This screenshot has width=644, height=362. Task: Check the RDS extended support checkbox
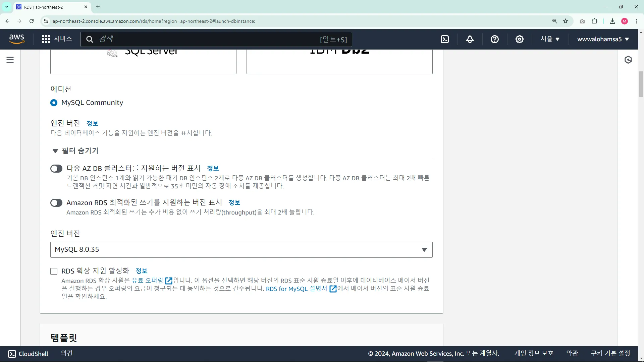(54, 271)
